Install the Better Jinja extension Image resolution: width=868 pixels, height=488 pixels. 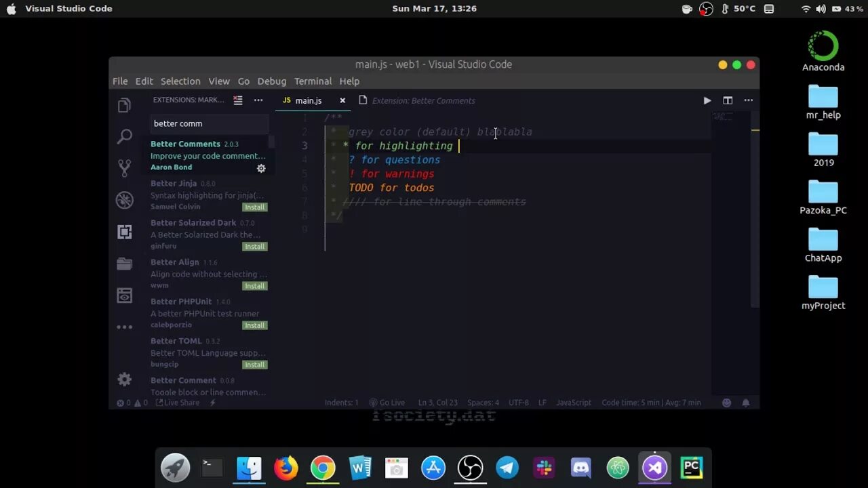(255, 207)
